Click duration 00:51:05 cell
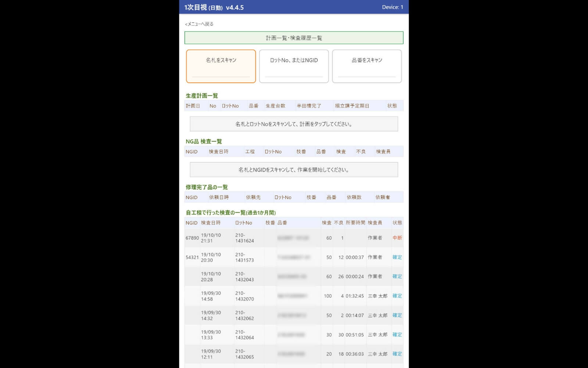 (x=355, y=335)
